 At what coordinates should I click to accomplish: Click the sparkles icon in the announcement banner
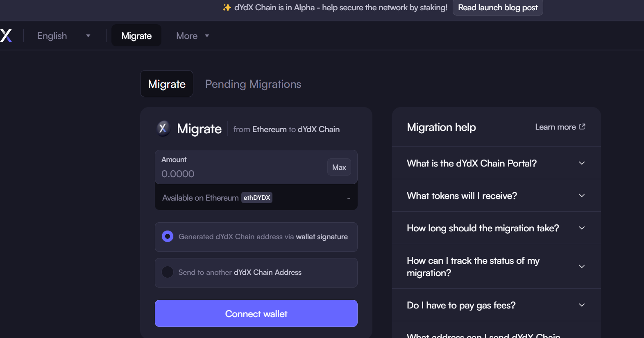(x=227, y=7)
